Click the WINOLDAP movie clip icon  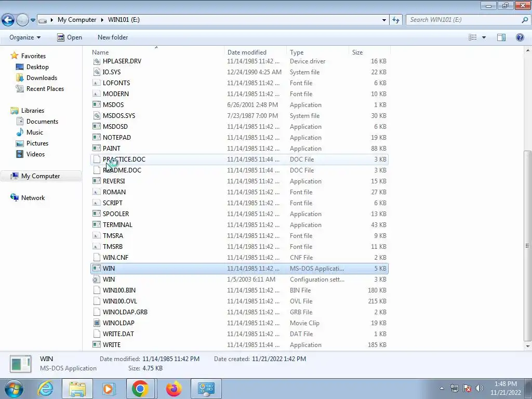[97, 323]
